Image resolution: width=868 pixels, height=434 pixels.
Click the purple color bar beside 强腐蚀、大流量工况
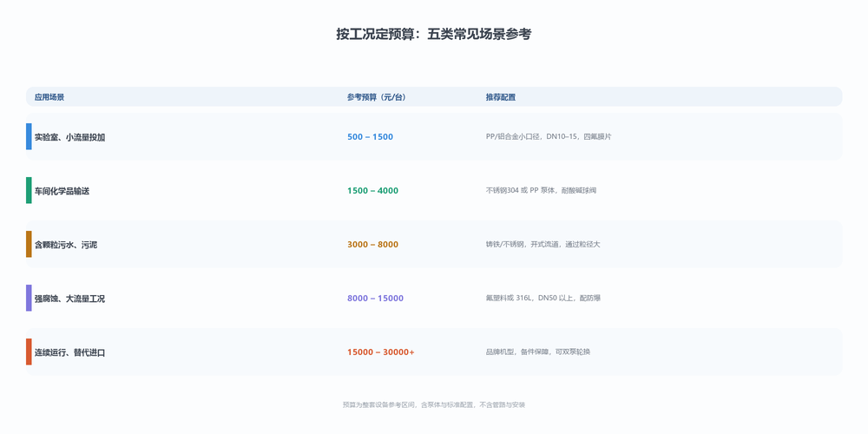pyautogui.click(x=29, y=298)
